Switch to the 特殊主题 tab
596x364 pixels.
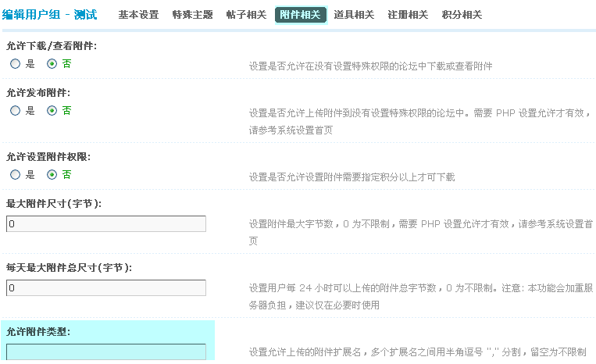[x=192, y=15]
